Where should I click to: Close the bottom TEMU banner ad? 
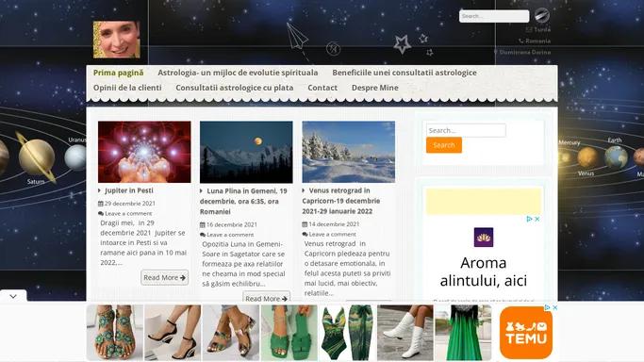pyautogui.click(x=554, y=307)
